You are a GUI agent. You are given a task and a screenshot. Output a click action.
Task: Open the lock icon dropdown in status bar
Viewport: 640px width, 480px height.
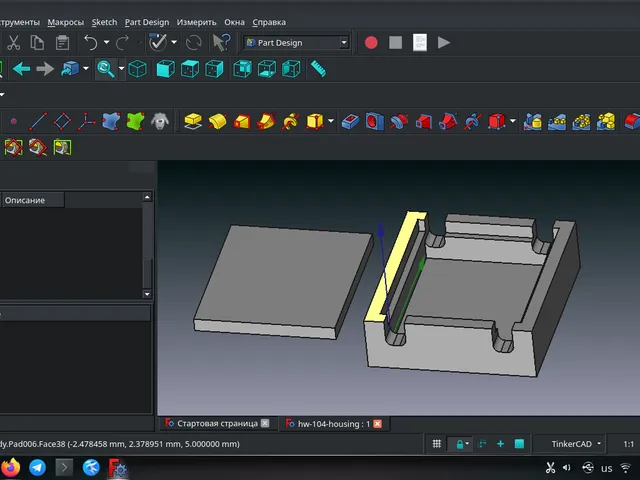point(467,444)
